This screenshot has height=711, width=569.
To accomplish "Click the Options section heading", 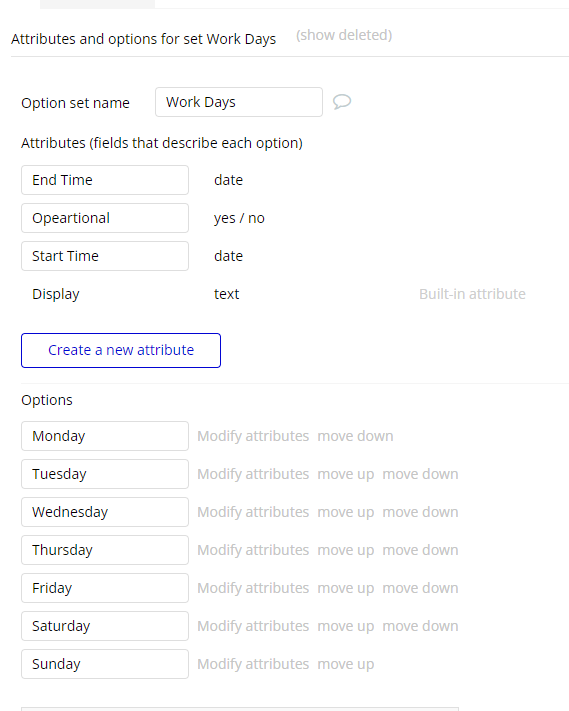I will [x=47, y=400].
